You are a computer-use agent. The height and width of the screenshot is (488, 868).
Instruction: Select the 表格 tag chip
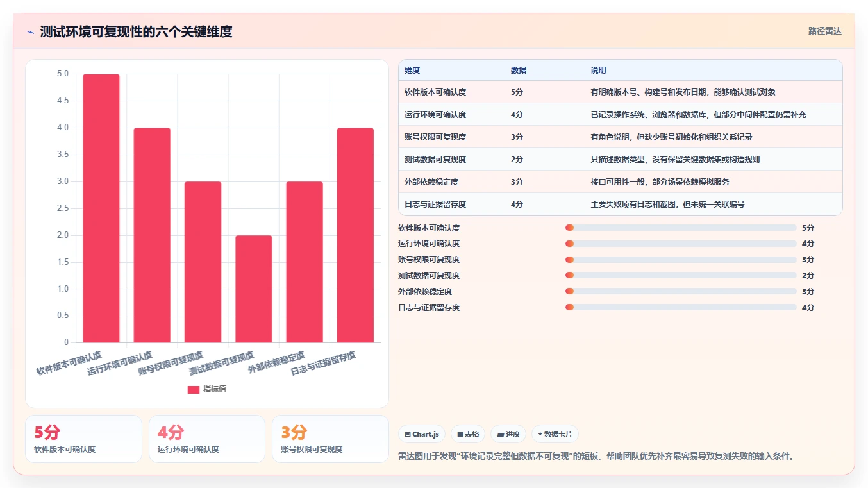pos(468,434)
